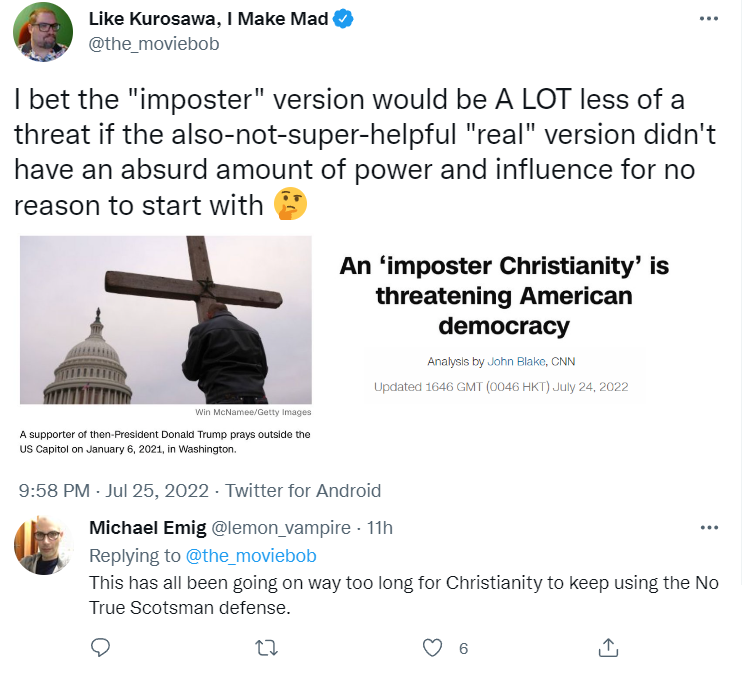
Task: Retweet Michael Emig's reply
Action: (x=267, y=648)
